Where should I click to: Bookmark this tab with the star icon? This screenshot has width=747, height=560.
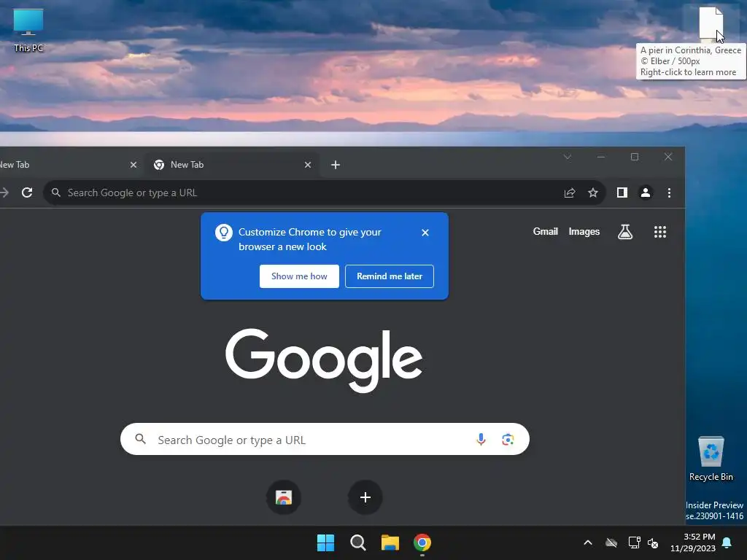(592, 192)
